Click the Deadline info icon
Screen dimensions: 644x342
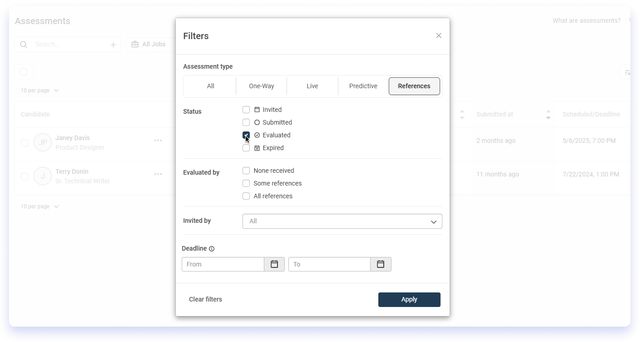point(212,249)
